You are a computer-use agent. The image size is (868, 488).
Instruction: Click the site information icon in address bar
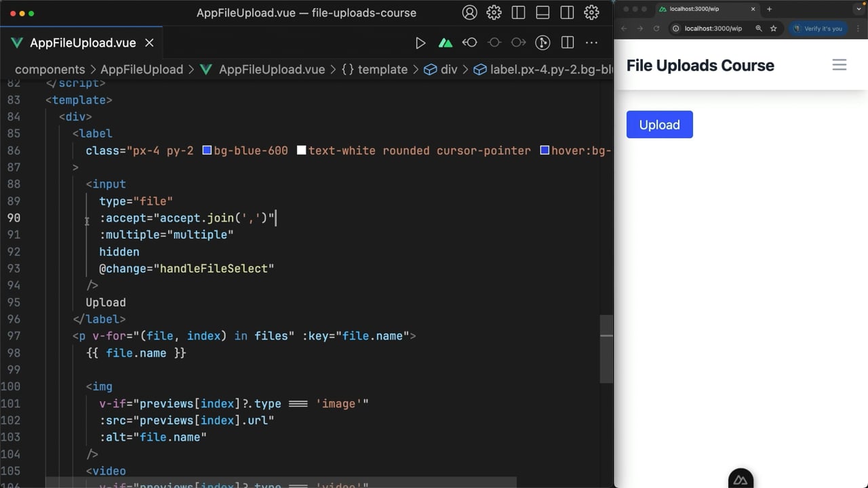(675, 28)
